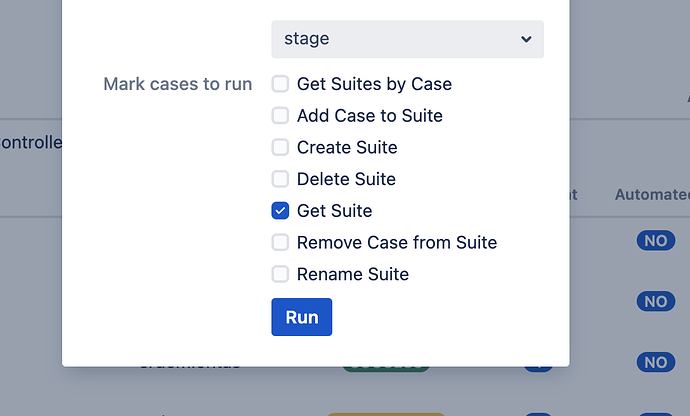Click the 'Rename Suite' label text
This screenshot has height=416, width=690.
coord(353,274)
